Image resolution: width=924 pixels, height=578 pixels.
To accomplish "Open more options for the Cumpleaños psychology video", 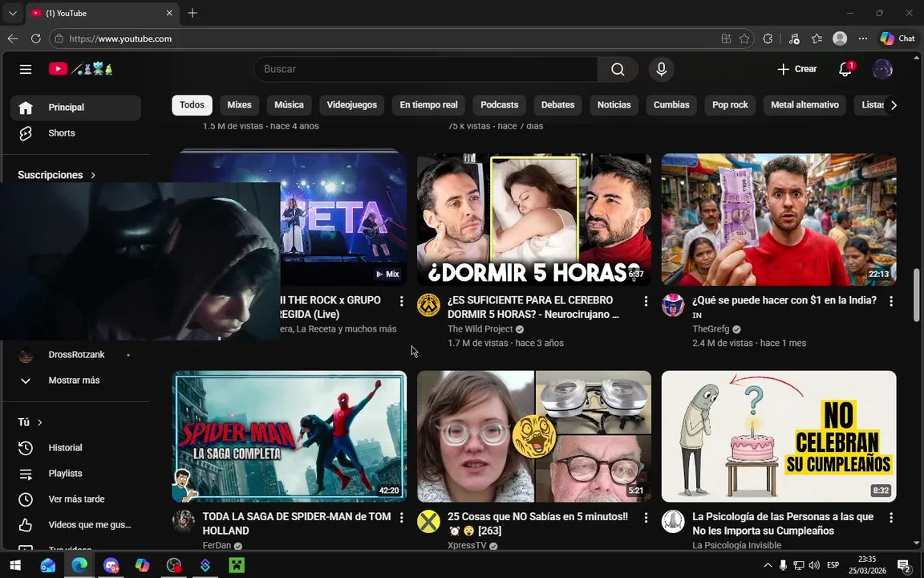I will (891, 518).
